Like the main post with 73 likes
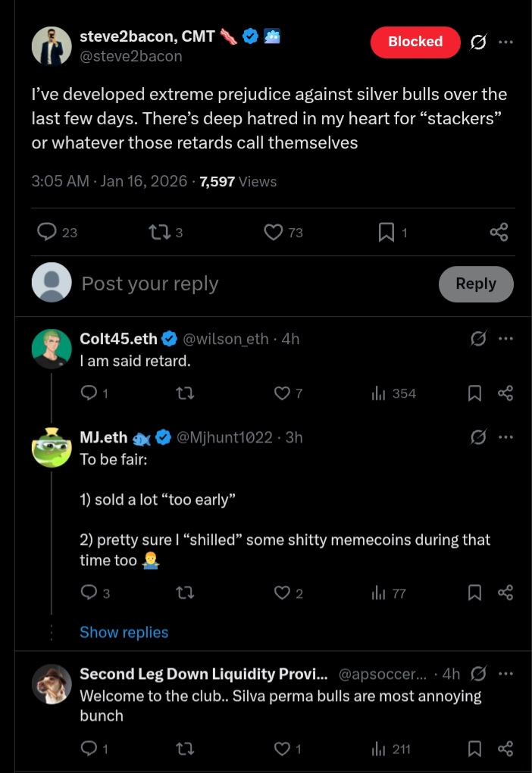532x773 pixels. click(274, 232)
